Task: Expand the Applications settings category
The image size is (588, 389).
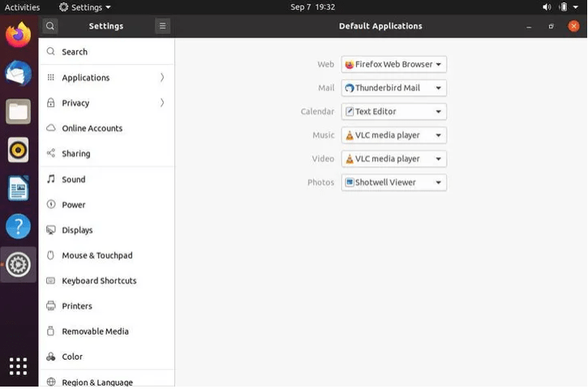Action: point(106,78)
